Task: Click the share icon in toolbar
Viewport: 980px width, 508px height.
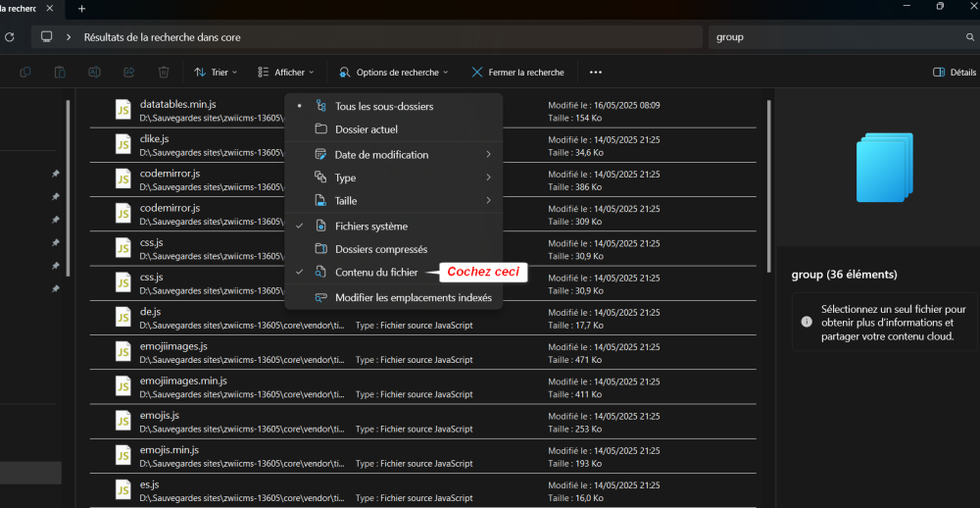Action: [129, 73]
